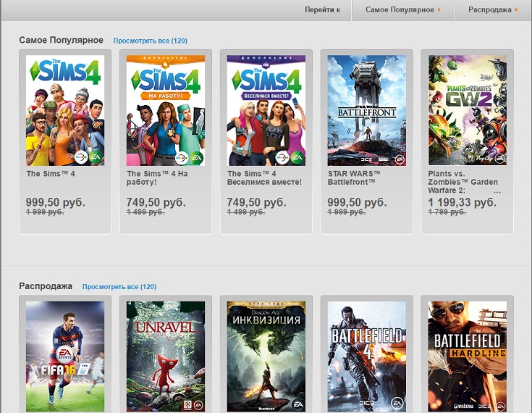Click the Распродажа section heading
The image size is (532, 413).
pyautogui.click(x=46, y=286)
